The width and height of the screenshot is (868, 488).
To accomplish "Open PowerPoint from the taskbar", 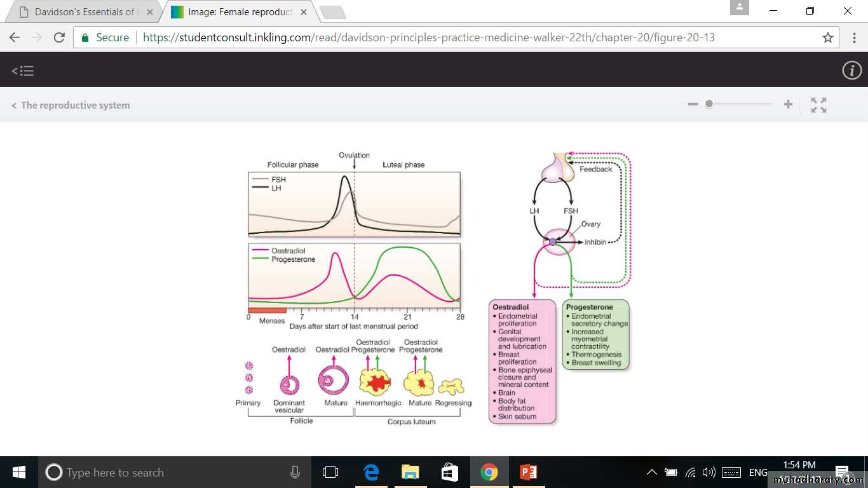I will click(528, 472).
